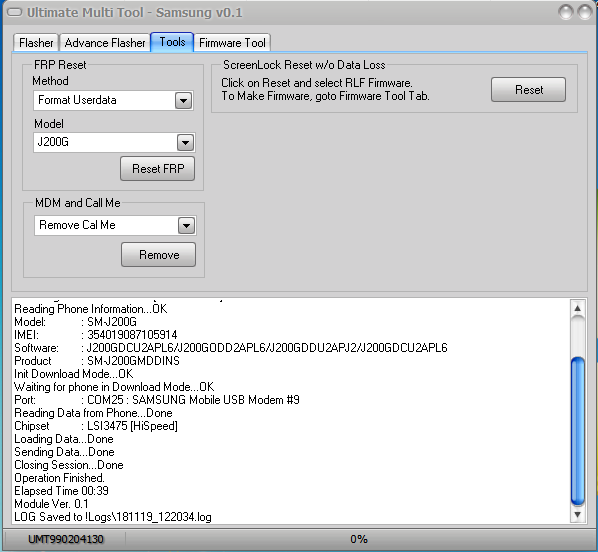Image resolution: width=598 pixels, height=552 pixels.
Task: Click the 'Operation Finished.' log line
Action: (x=59, y=478)
